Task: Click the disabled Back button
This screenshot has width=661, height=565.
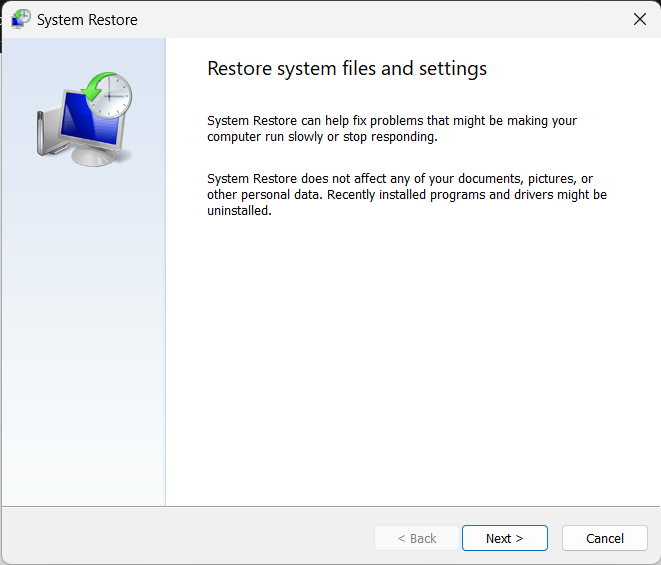Action: click(x=417, y=538)
